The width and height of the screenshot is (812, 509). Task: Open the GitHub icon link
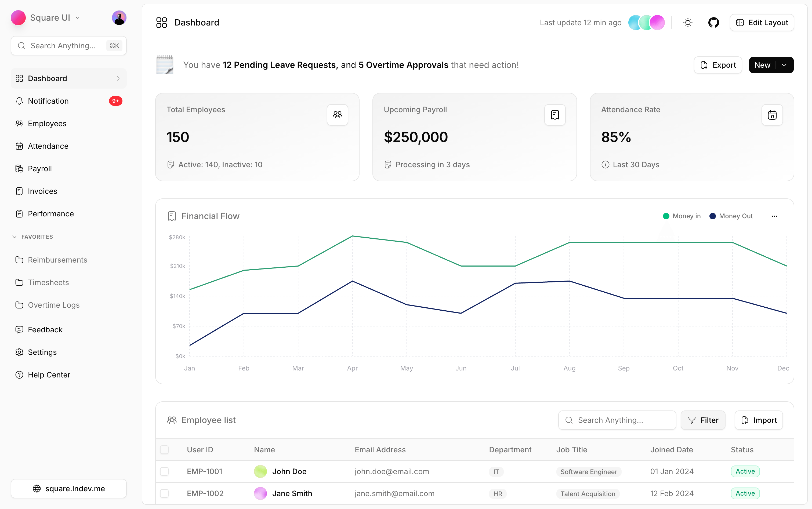click(713, 23)
